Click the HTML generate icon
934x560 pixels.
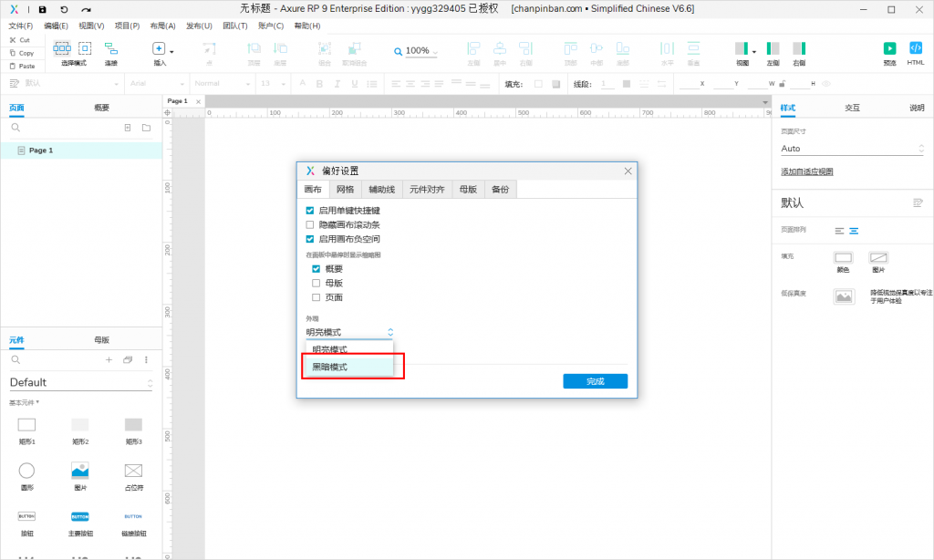916,48
